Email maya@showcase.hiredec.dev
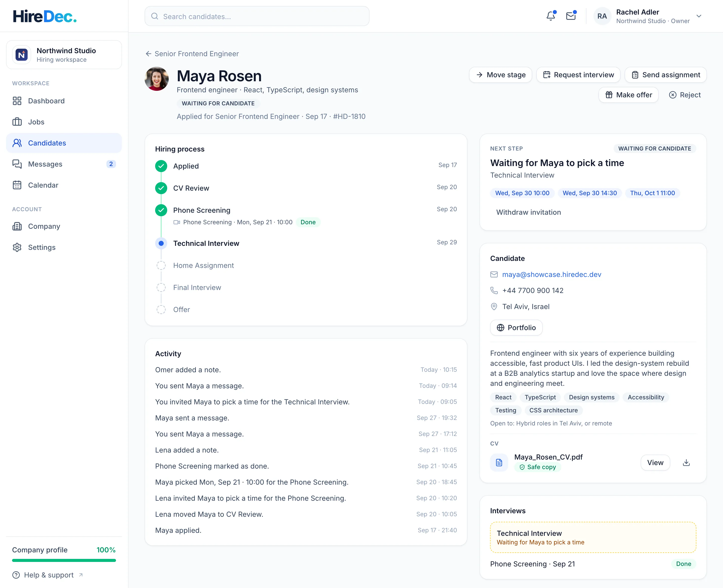The image size is (723, 588). pyautogui.click(x=552, y=274)
